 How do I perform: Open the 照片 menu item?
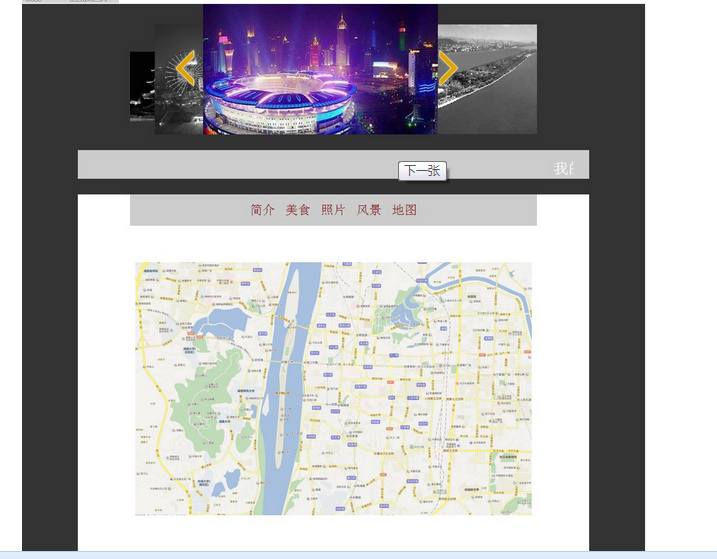click(x=333, y=210)
